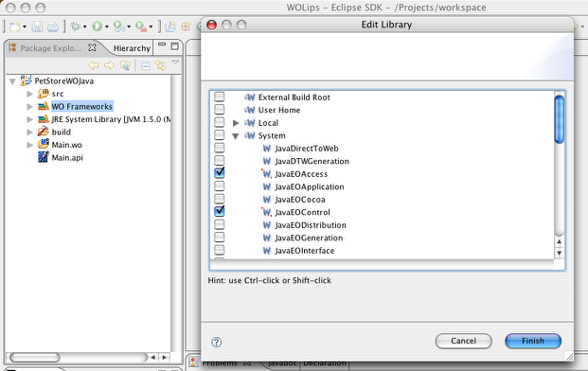Screen dimensions: 588x371
Task: Click the library list scroll up arrow
Action: [560, 242]
